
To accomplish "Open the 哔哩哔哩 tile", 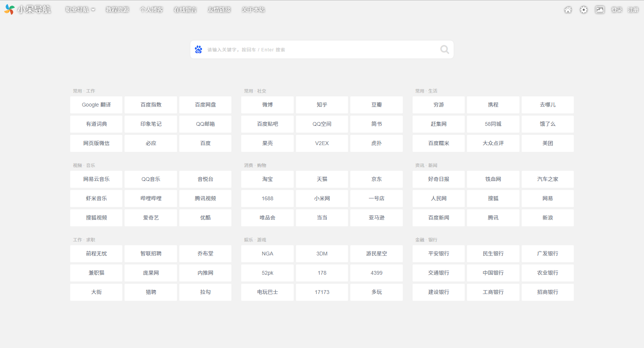I will [151, 198].
